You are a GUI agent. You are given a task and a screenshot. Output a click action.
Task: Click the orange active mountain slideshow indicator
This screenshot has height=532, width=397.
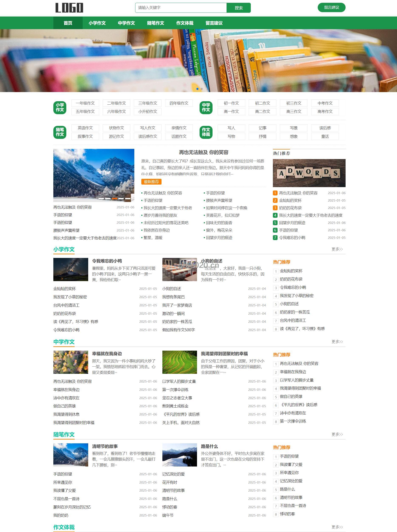[x=115, y=199]
